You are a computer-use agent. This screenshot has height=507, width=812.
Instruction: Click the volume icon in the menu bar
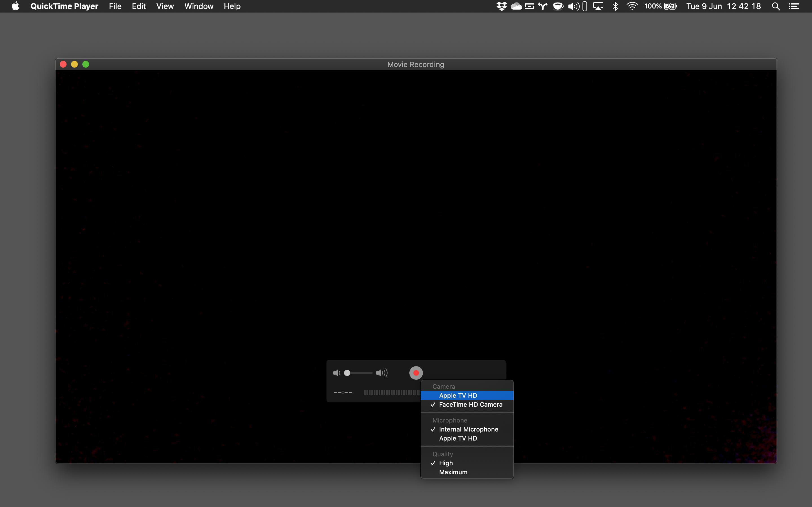(574, 6)
